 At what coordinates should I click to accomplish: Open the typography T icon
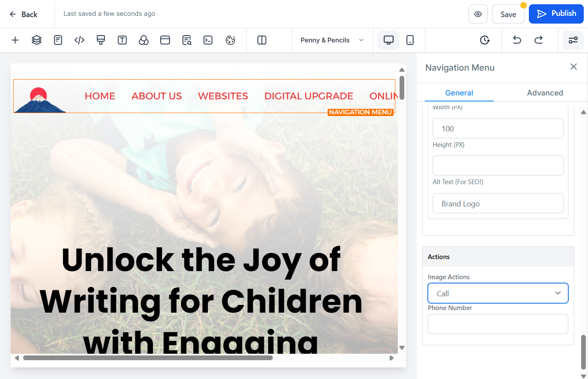pos(122,40)
